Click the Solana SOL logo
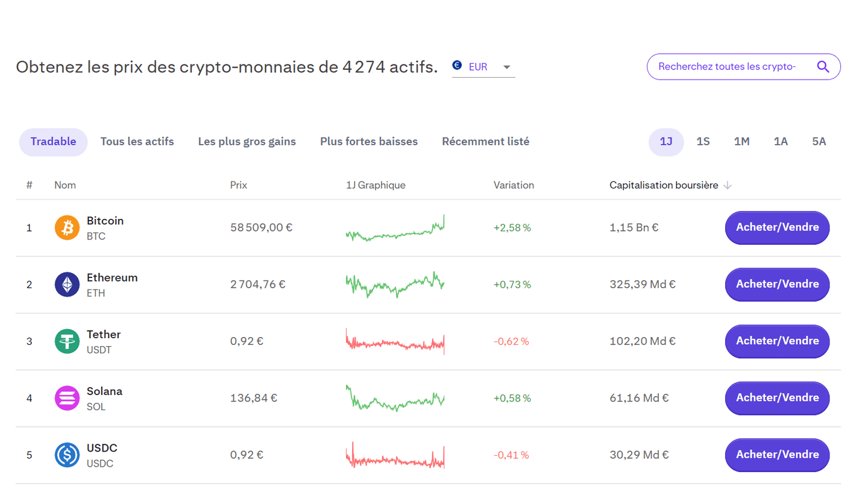This screenshot has width=868, height=489. 67,398
